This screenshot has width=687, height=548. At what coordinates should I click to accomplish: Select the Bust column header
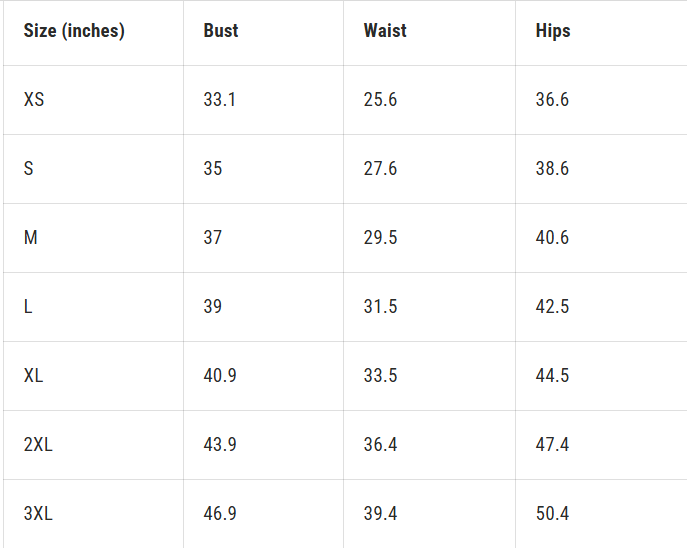[220, 31]
